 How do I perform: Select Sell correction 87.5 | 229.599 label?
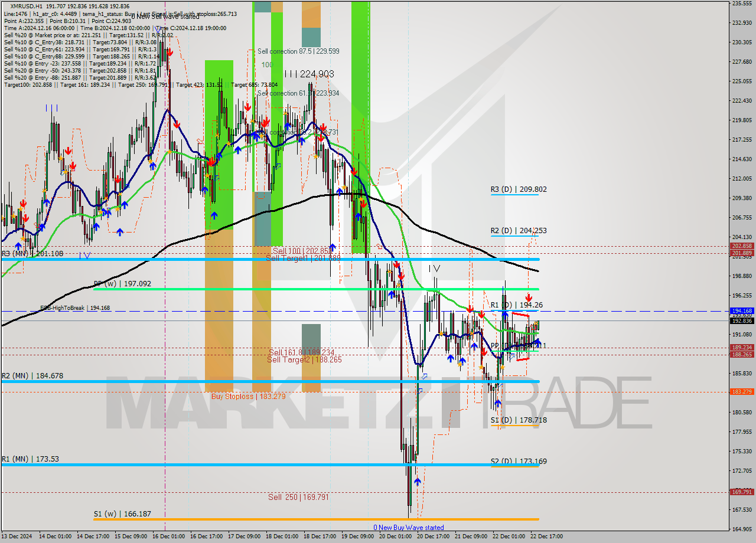point(298,51)
